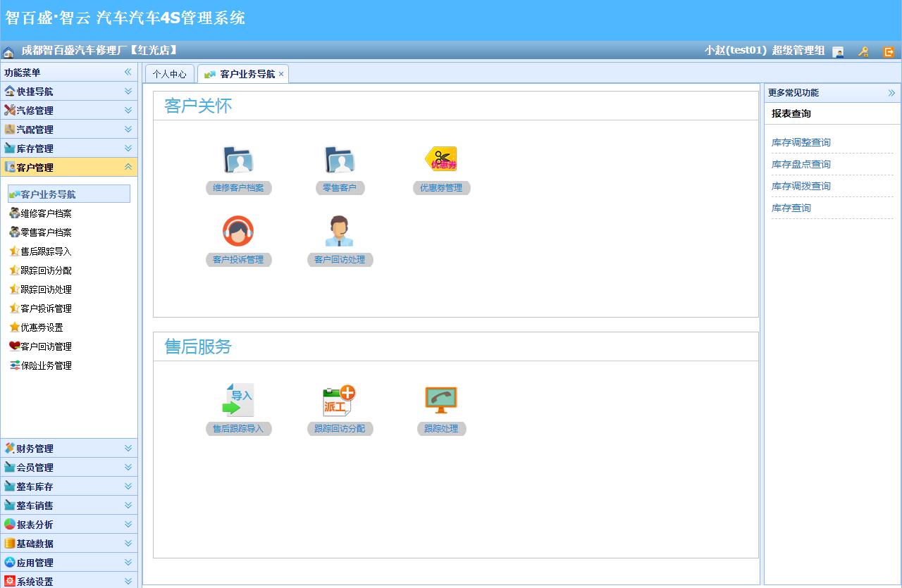Switch to the 个人中心 tab
This screenshot has width=902, height=588.
tap(169, 74)
